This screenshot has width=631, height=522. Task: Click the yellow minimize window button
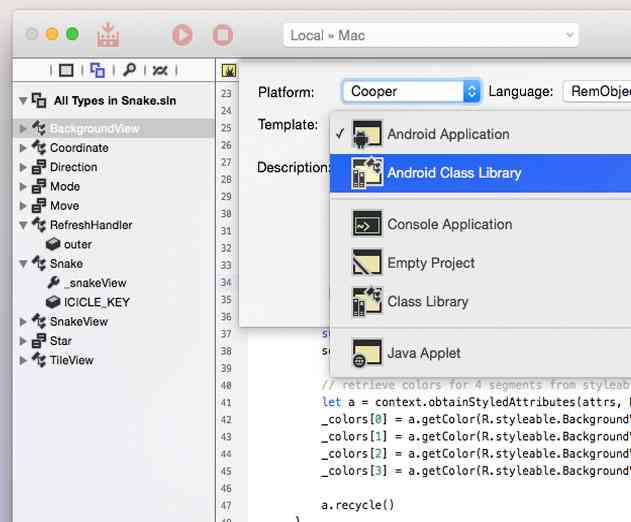click(x=52, y=34)
